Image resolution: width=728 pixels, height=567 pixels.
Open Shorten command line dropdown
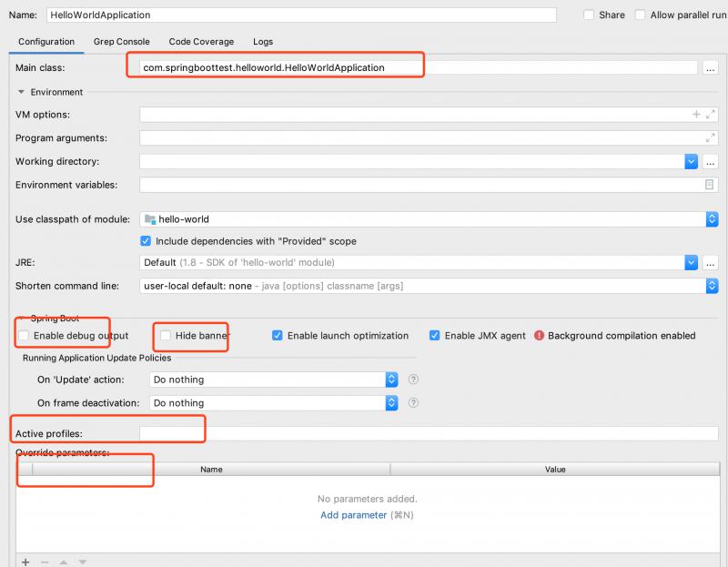[x=712, y=286]
